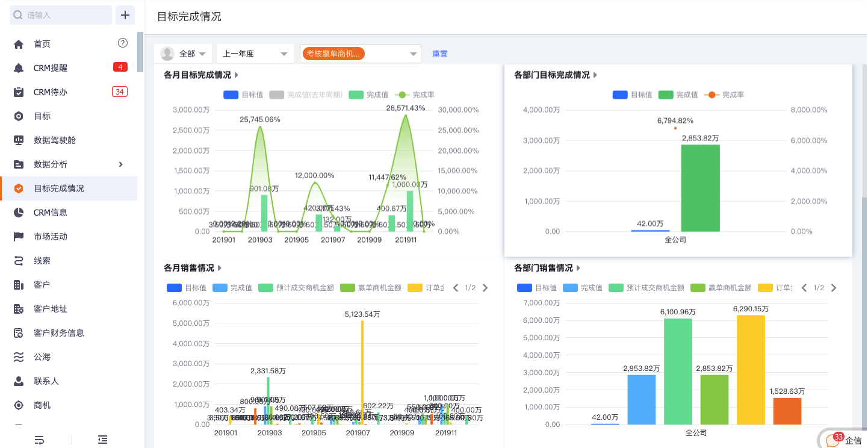Viewport: 868px width, 448px height.
Task: Click the 28,571.43% peak label in 各月目标完成情况
Action: 406,108
